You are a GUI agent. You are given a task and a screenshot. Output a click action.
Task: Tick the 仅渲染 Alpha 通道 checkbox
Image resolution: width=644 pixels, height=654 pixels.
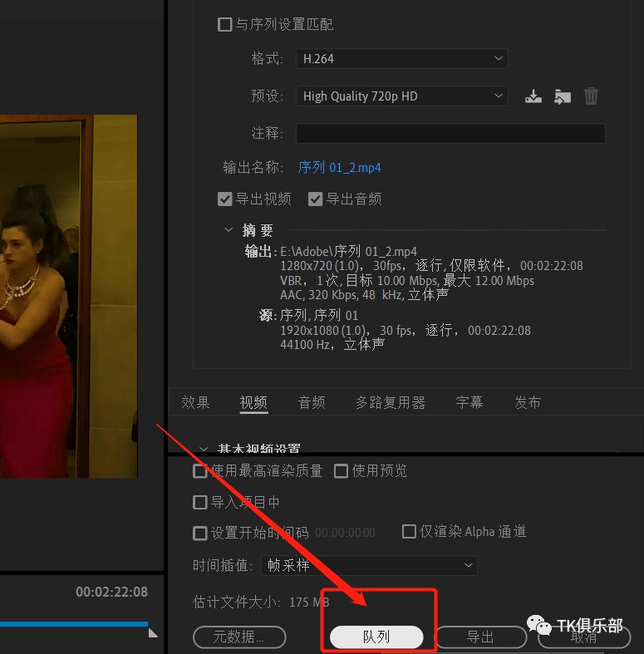pos(409,532)
